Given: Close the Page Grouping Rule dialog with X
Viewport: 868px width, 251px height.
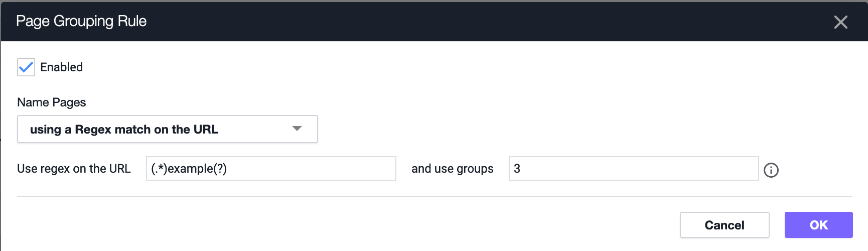Looking at the screenshot, I should [840, 22].
